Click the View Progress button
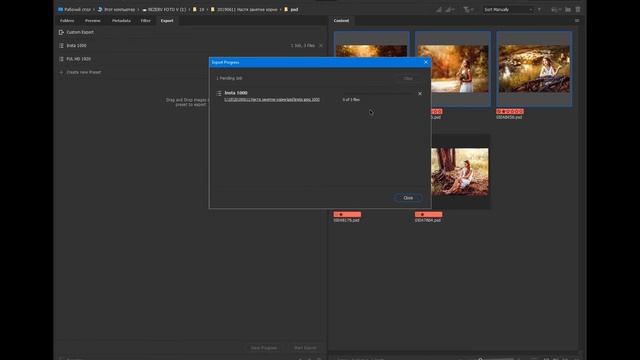 (x=264, y=348)
